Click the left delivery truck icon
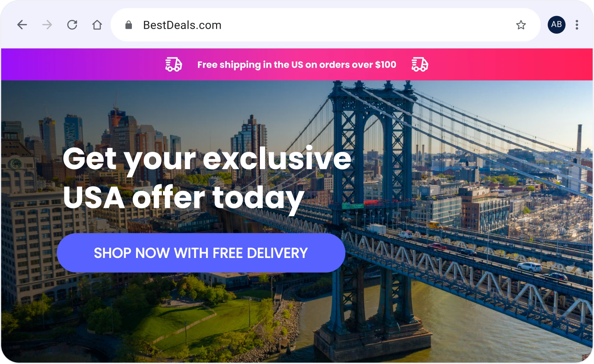 (173, 64)
